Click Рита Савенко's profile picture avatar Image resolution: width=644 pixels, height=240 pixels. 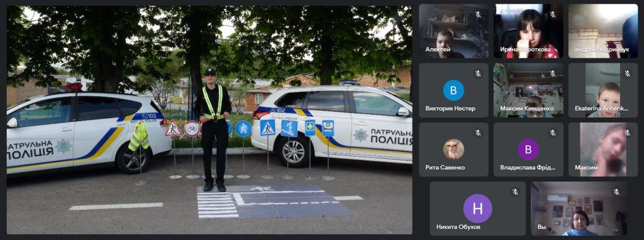coord(454,150)
